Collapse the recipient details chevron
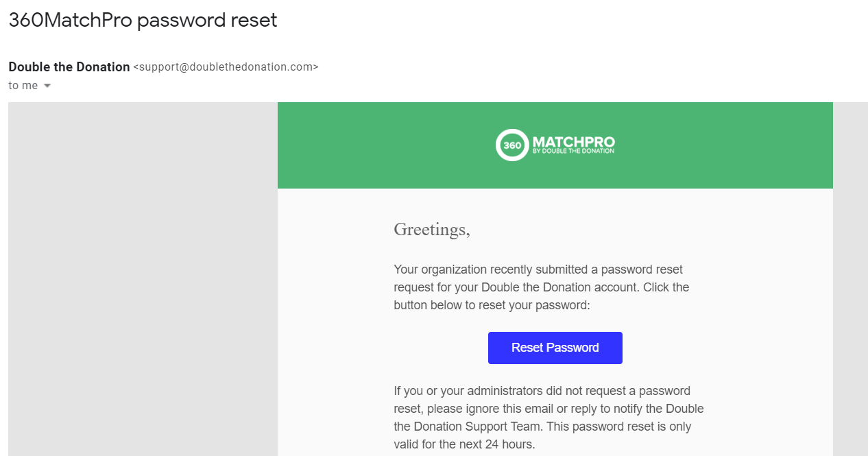This screenshot has width=868, height=456. click(46, 85)
